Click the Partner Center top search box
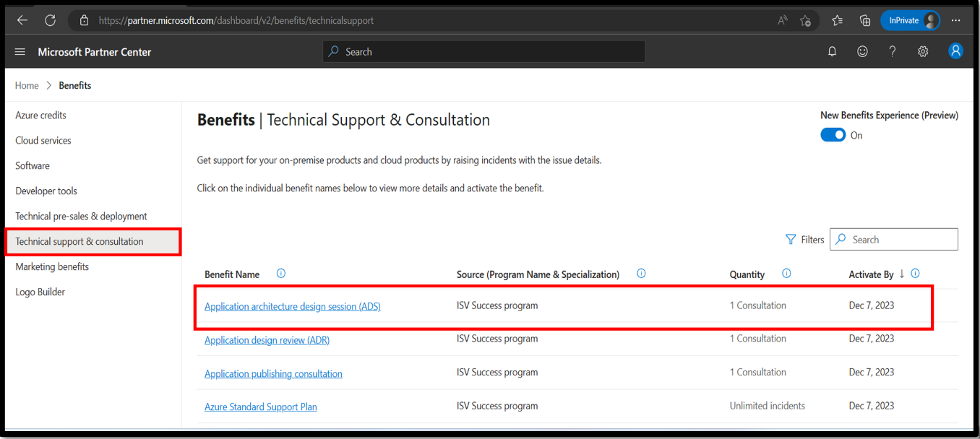The image size is (980, 439). point(483,51)
